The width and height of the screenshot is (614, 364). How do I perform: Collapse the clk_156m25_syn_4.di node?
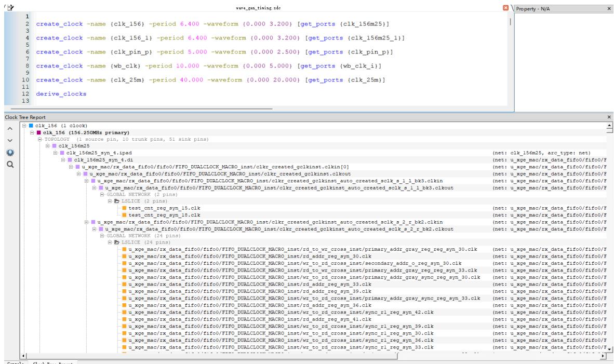pos(63,160)
